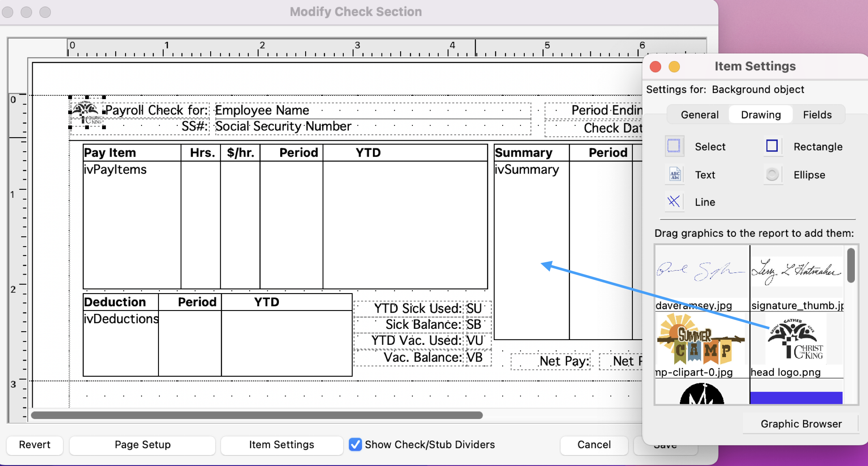
Task: Open the Graphic Browser
Action: click(x=801, y=424)
